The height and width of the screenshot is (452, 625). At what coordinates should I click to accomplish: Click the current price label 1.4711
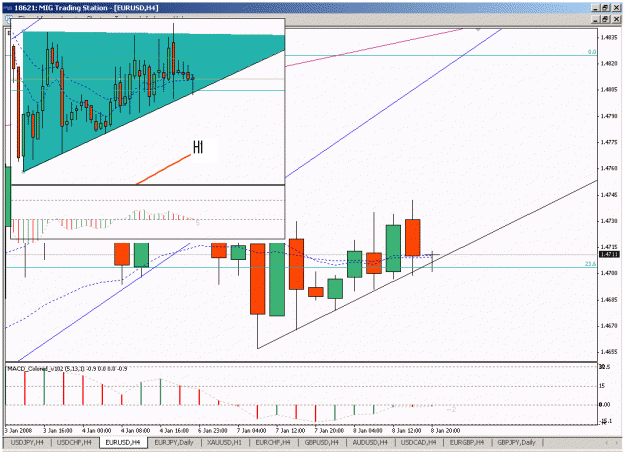tap(609, 254)
